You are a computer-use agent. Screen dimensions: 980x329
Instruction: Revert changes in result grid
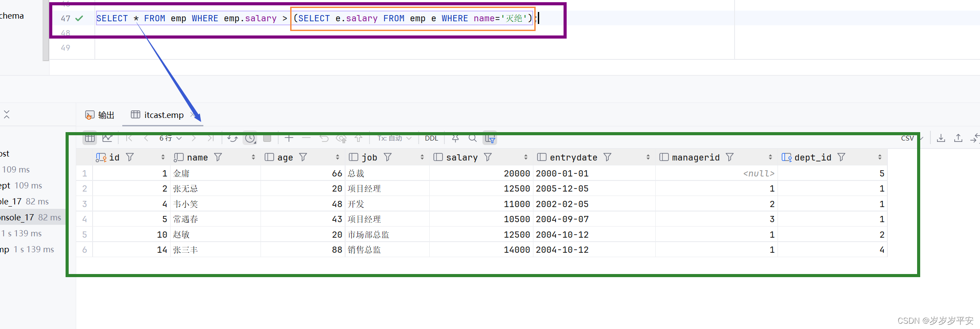point(324,138)
